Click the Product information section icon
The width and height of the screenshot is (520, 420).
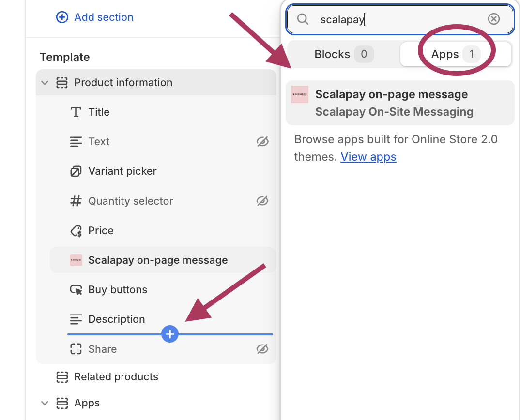pos(62,83)
